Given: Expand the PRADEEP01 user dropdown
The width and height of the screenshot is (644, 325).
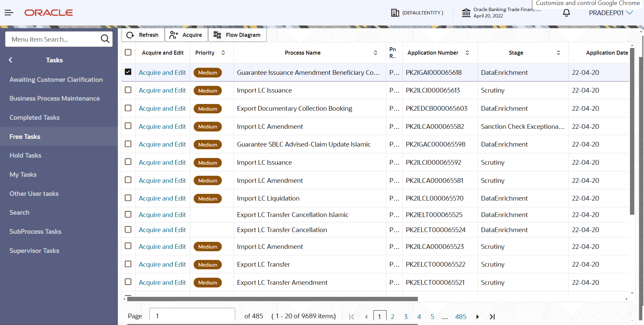Looking at the screenshot, I should [x=611, y=13].
